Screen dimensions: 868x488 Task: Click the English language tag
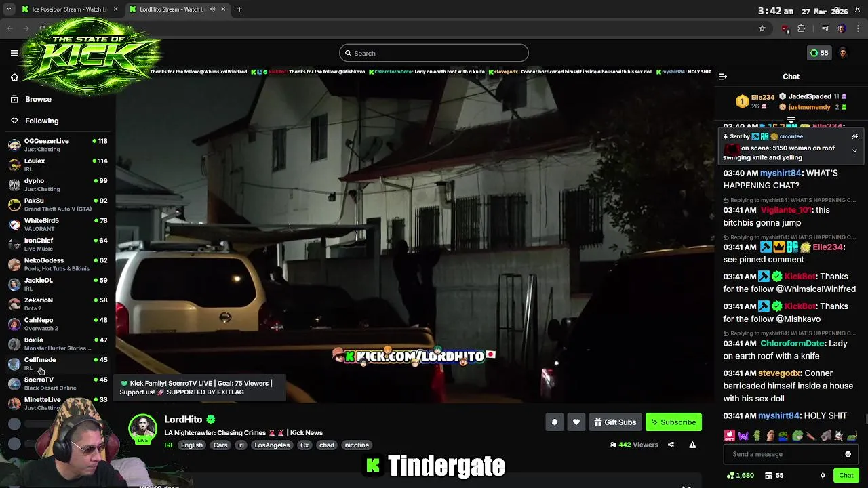(192, 445)
